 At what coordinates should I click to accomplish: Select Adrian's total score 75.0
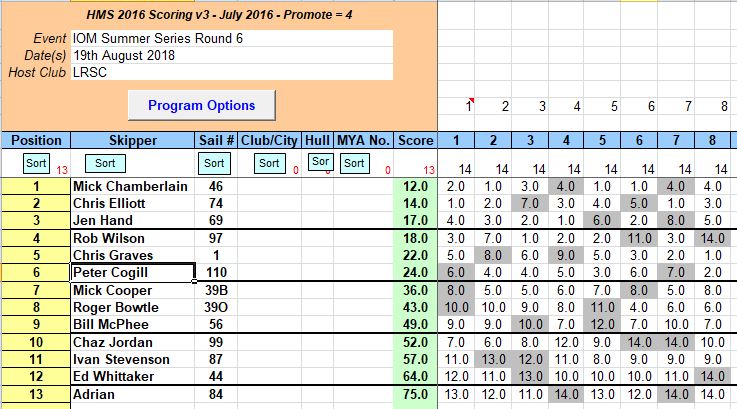click(414, 394)
